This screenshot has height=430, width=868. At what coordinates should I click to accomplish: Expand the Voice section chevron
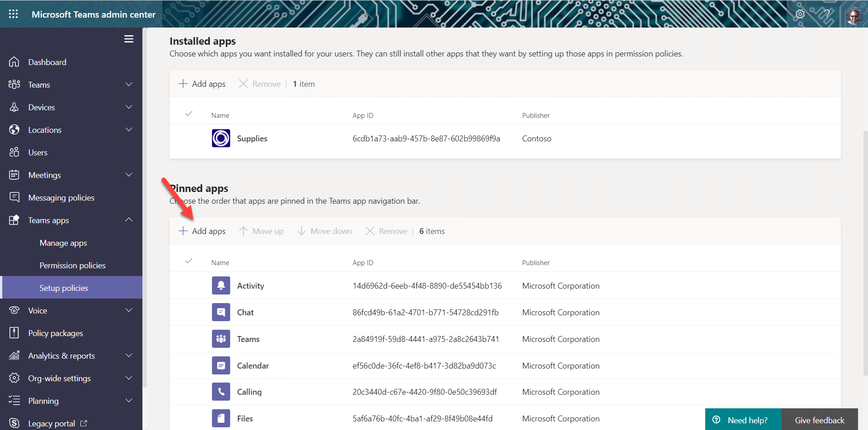(x=129, y=310)
